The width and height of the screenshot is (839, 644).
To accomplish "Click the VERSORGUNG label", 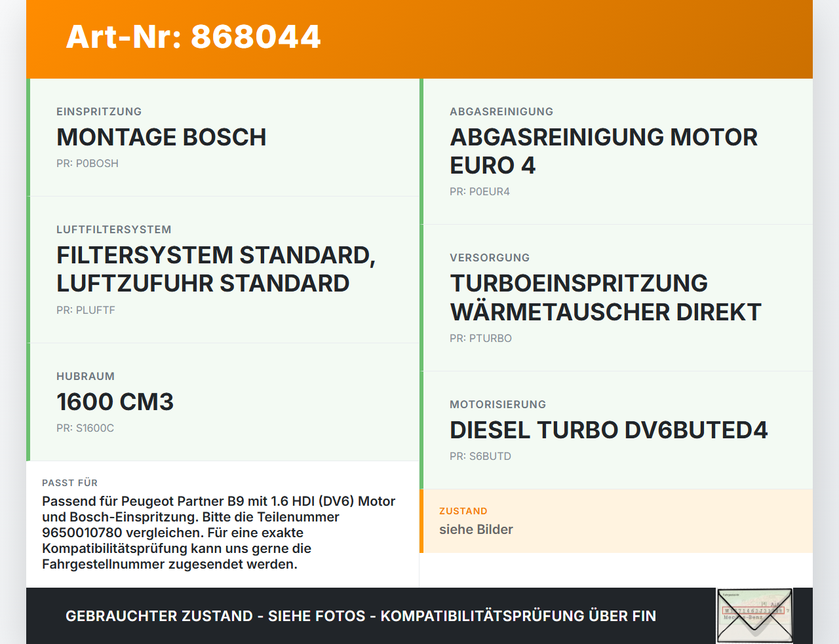I will (490, 257).
